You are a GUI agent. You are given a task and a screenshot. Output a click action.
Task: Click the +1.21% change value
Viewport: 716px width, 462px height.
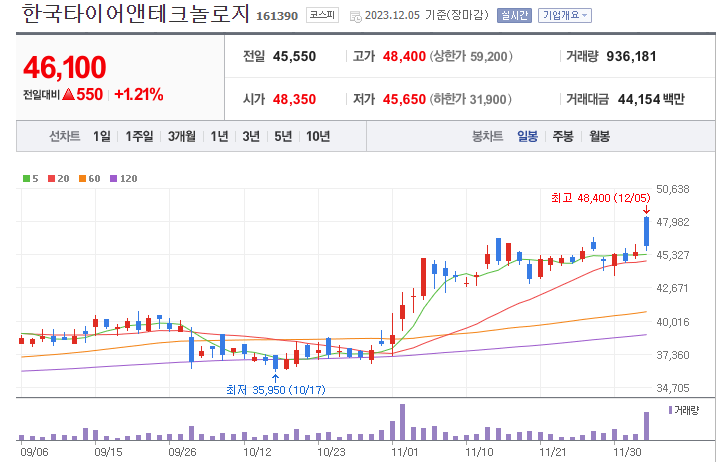[138, 94]
